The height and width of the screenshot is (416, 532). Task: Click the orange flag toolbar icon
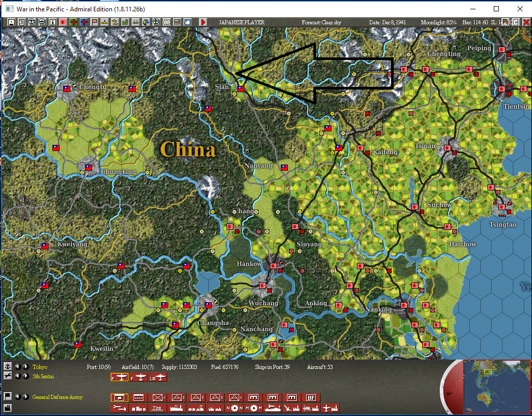click(94, 22)
